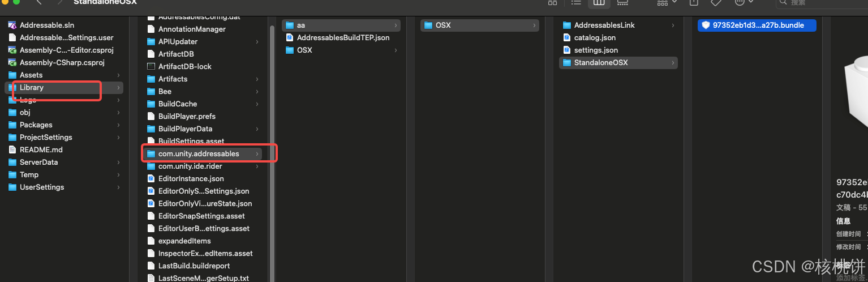
Task: Select the 97352eb1d3...a27b.bundle file
Action: pyautogui.click(x=757, y=25)
